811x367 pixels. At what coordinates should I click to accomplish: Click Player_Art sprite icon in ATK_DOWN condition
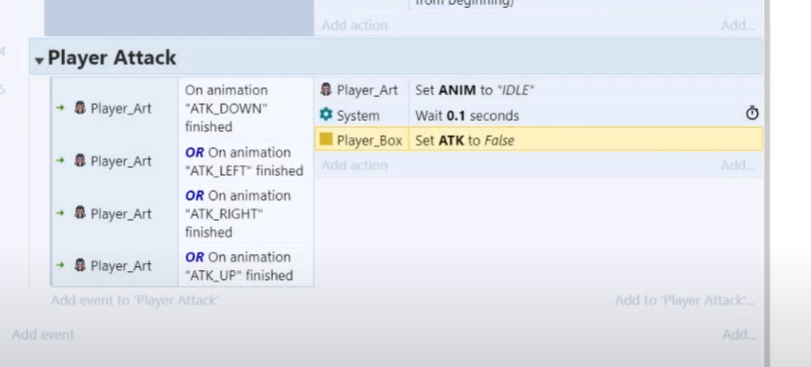(x=80, y=108)
